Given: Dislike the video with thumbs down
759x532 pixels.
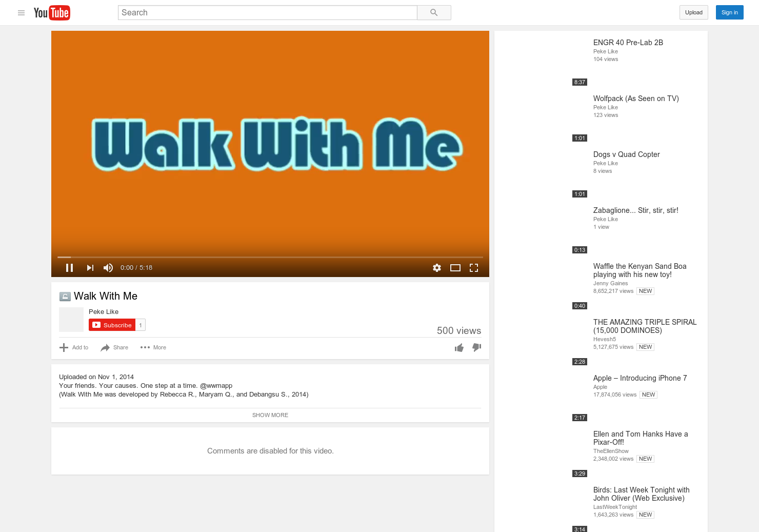Looking at the screenshot, I should [x=476, y=347].
